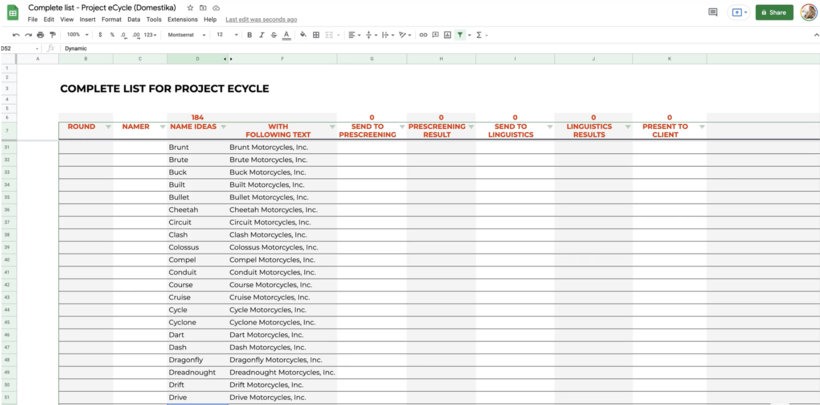Viewport: 820px width, 405px height.
Task: Click the Name box showing D52
Action: click(20, 48)
